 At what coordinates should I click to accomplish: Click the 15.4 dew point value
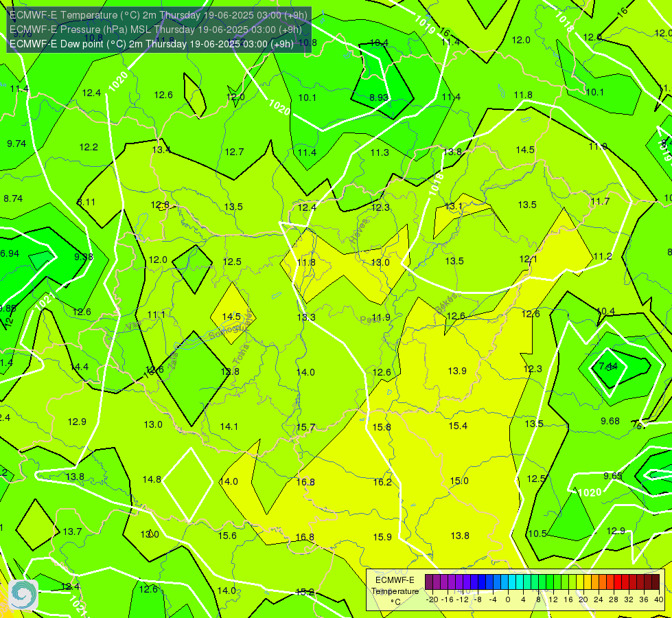[458, 426]
